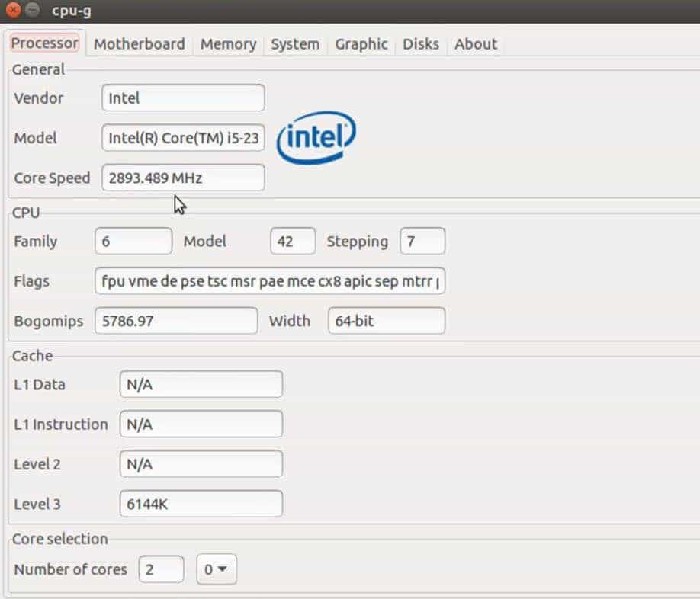Click the Number of cores field

(161, 569)
